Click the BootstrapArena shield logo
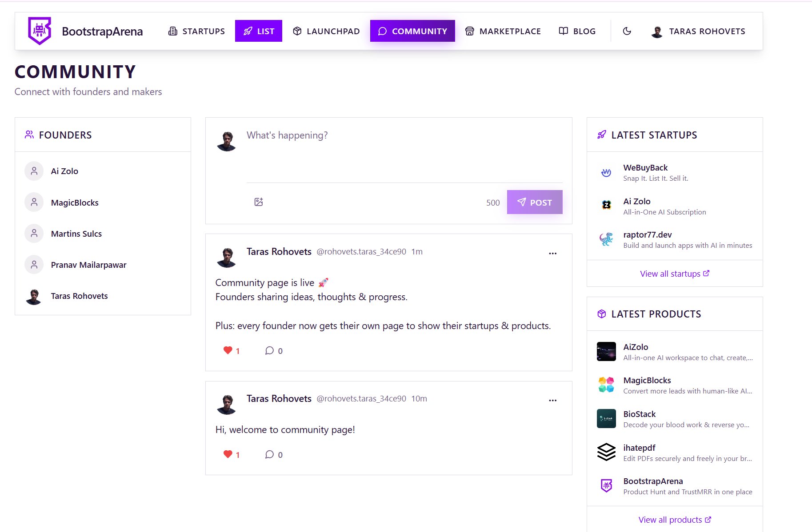Screen dimensions: 812x532 click(x=39, y=31)
